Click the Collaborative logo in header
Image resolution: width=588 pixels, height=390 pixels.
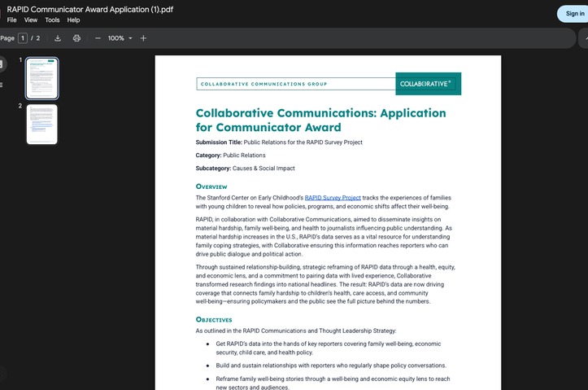point(429,84)
